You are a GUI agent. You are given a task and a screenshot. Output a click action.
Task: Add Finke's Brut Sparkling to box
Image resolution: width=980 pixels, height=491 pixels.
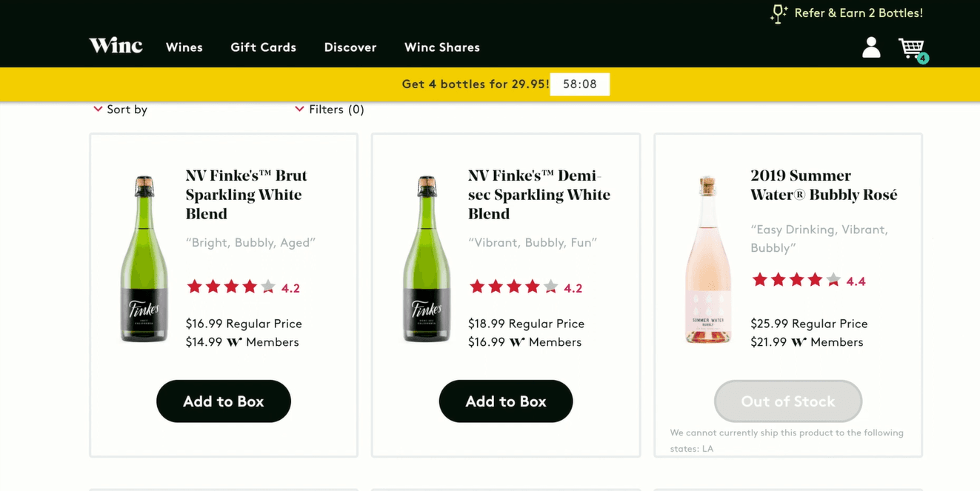[x=224, y=401]
